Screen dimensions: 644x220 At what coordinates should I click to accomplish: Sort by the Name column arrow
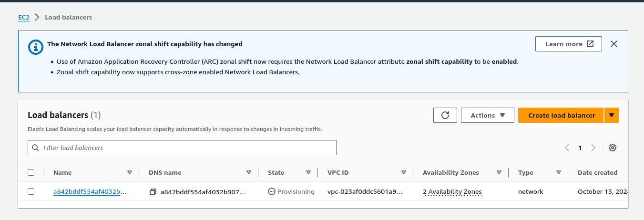pos(130,172)
